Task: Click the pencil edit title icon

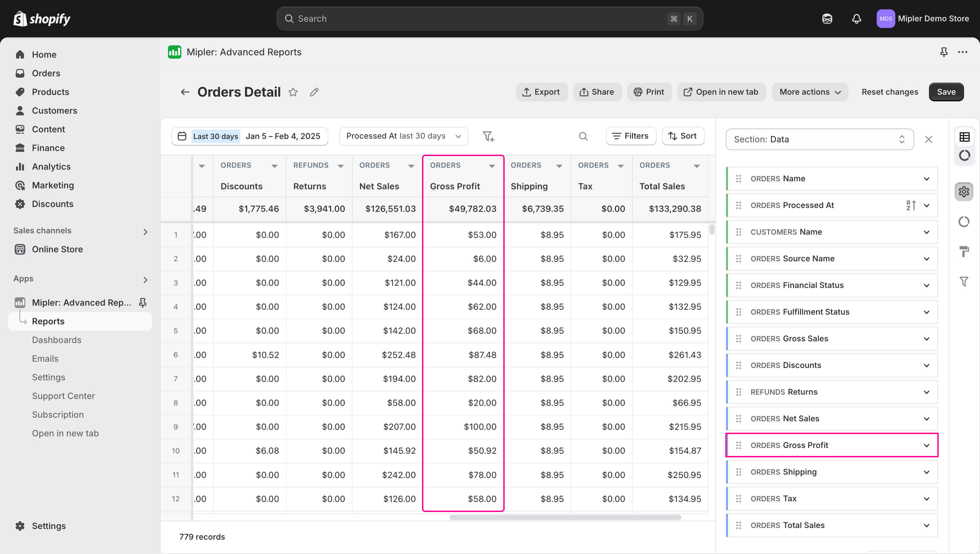Action: tap(314, 92)
